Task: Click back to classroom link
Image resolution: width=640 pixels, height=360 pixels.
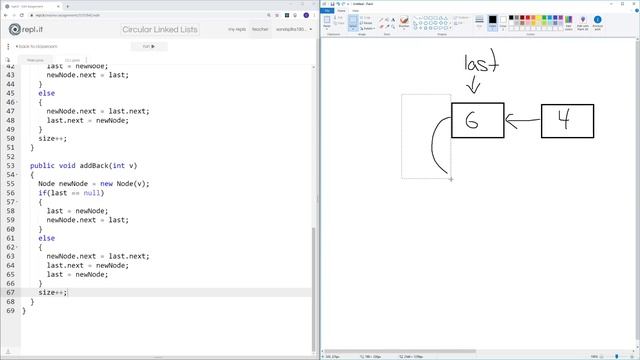Action: pos(37,47)
